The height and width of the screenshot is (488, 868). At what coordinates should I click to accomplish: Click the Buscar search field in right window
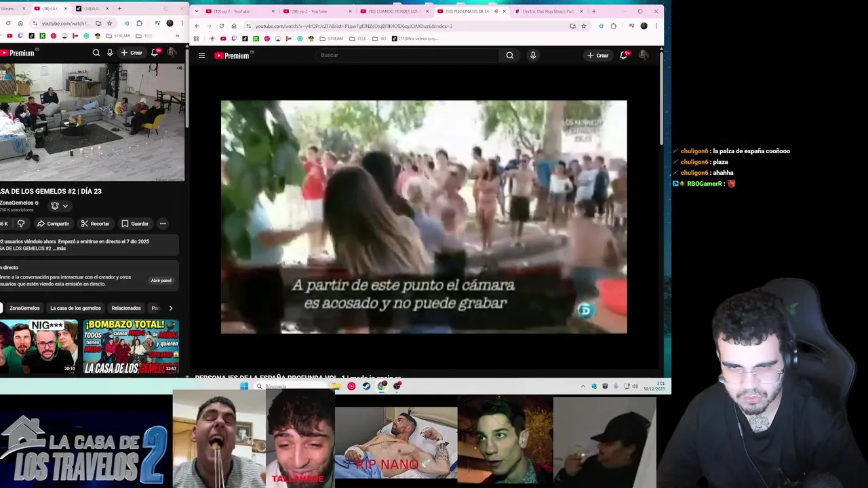[407, 55]
